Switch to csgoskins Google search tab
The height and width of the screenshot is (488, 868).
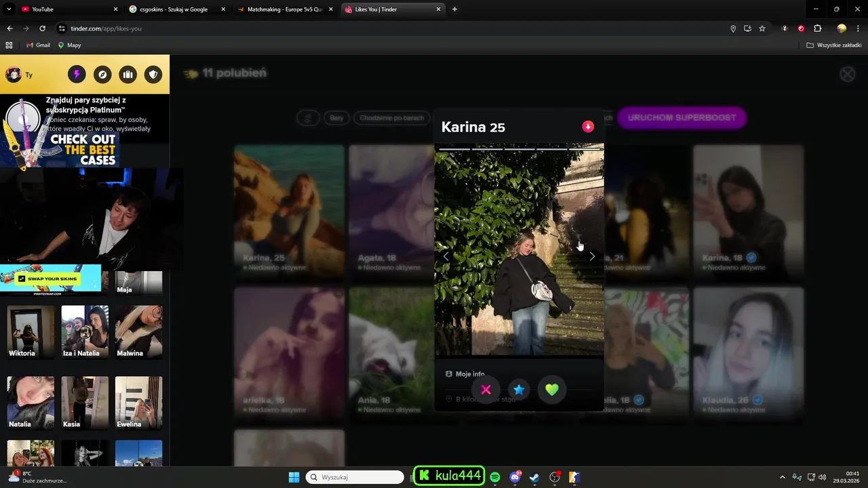[178, 9]
